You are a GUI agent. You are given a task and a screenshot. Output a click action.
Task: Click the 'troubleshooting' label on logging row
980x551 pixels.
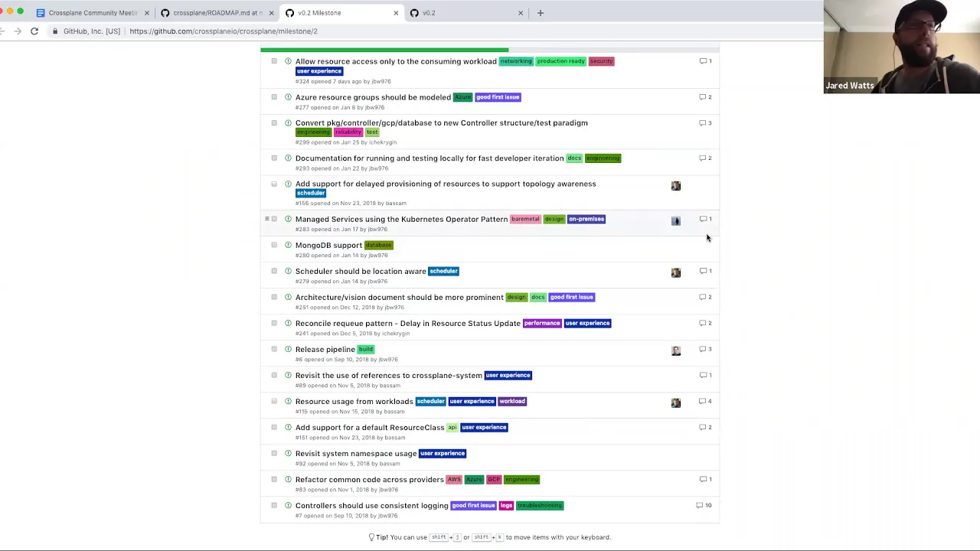(540, 505)
